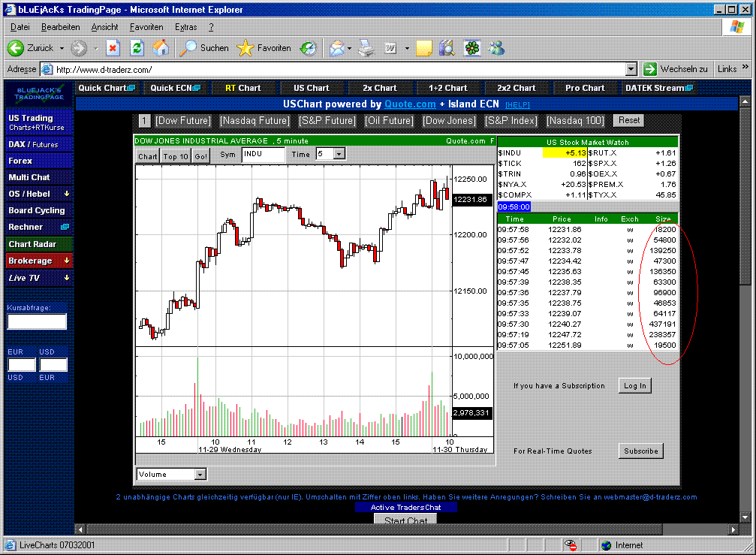Click the Subscribe button
The height and width of the screenshot is (555, 756).
[641, 451]
